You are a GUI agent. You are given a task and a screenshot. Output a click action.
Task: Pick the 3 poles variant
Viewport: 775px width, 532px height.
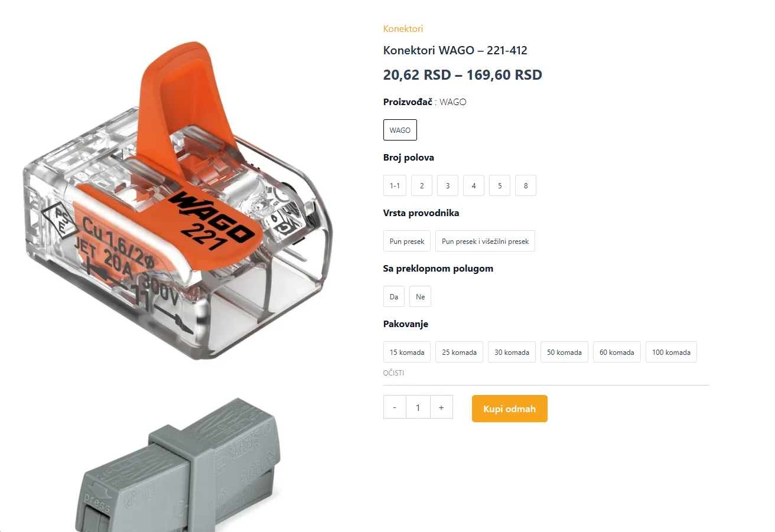click(448, 185)
